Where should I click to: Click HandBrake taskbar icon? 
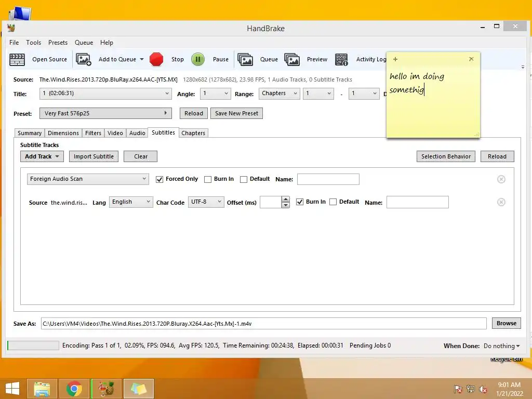(x=106, y=389)
